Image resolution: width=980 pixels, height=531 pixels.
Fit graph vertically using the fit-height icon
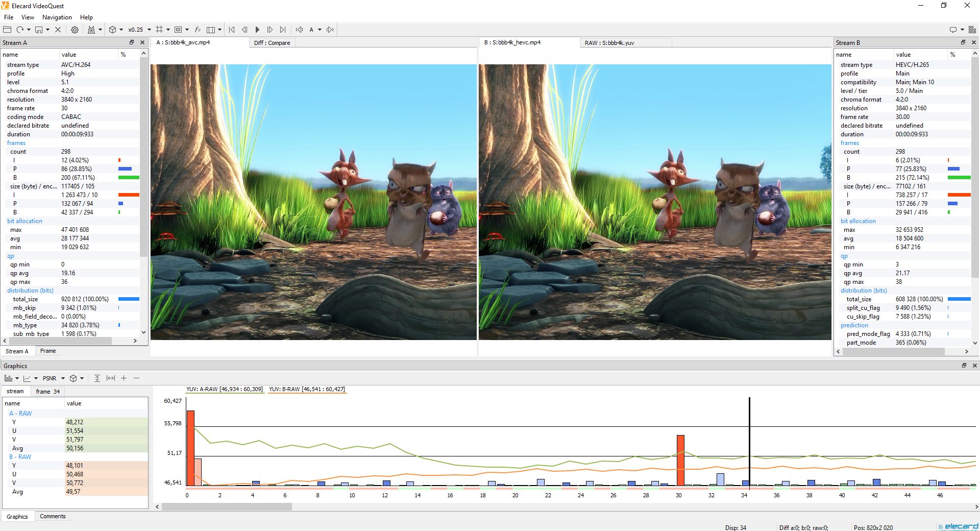(96, 378)
